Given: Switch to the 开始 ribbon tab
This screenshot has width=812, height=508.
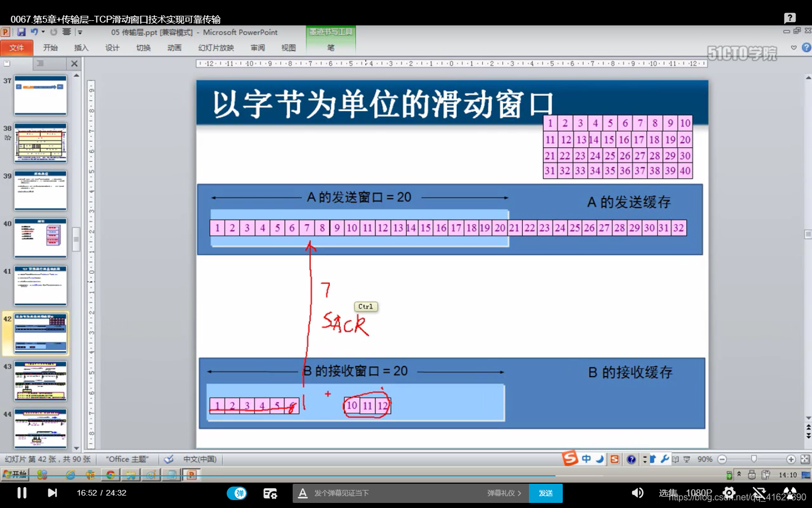Looking at the screenshot, I should coord(50,48).
